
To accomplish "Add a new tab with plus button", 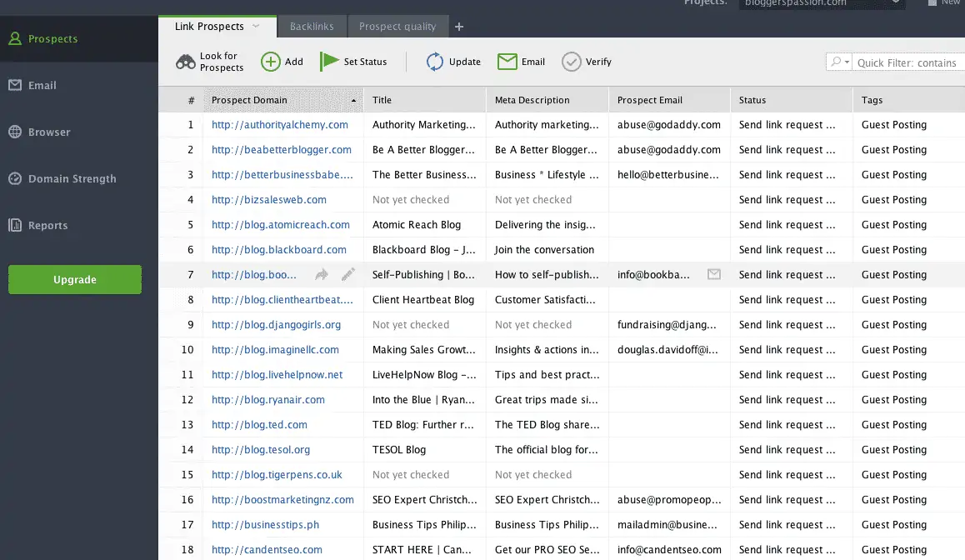I will click(x=459, y=27).
